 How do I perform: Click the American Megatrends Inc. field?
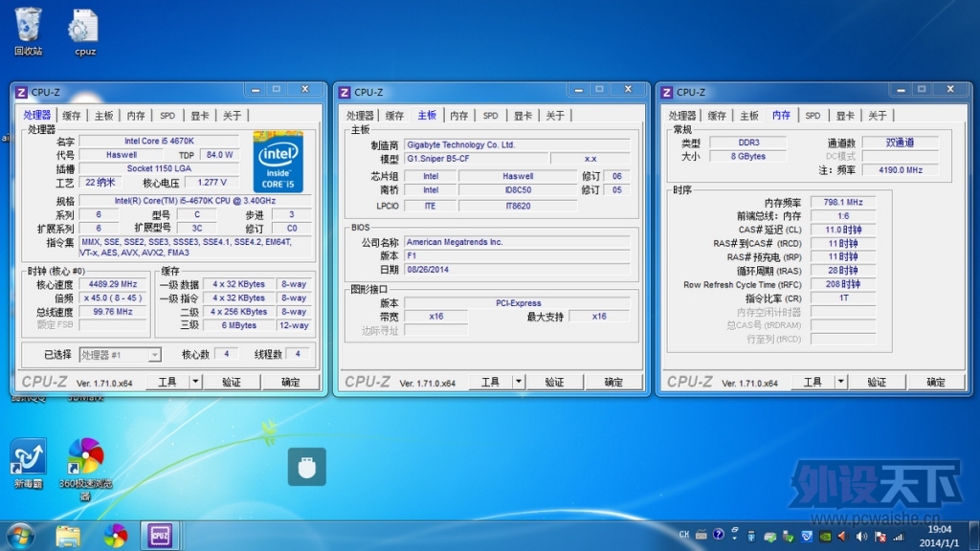coord(517,242)
